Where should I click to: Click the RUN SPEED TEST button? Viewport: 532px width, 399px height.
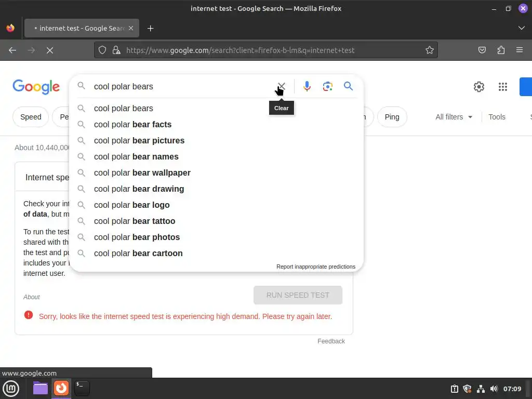298,295
